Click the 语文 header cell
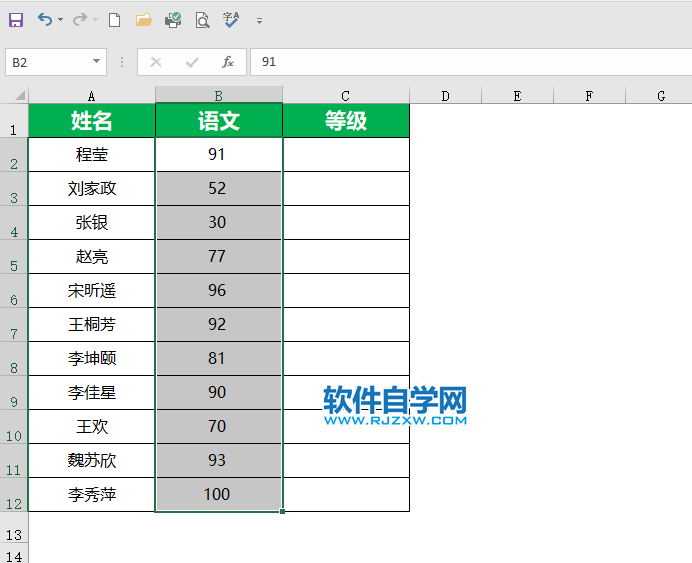692x563 pixels. 219,120
